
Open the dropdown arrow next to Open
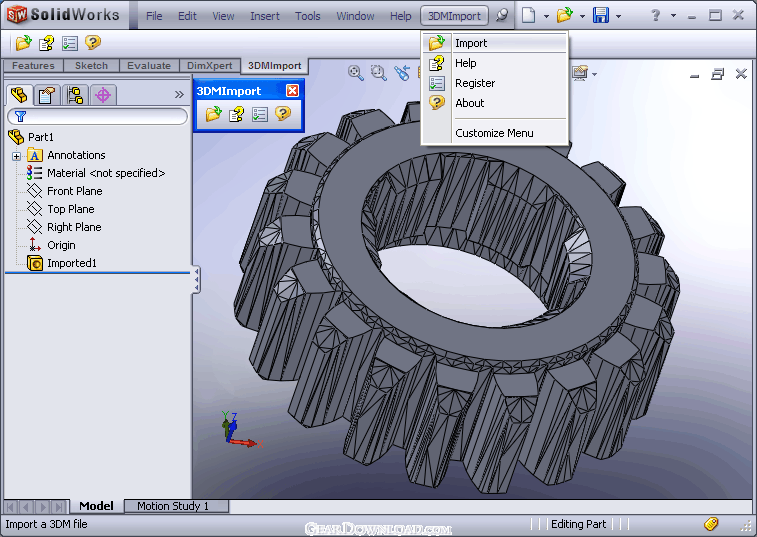coord(583,16)
